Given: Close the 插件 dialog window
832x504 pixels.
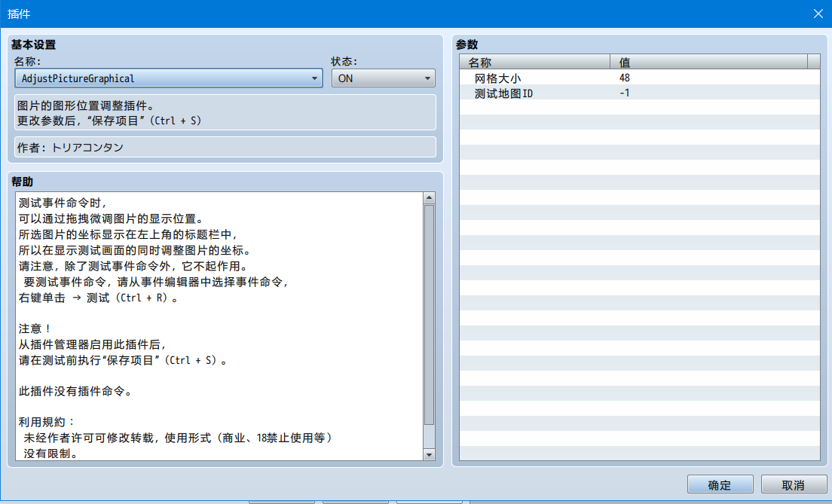Looking at the screenshot, I should click(818, 14).
